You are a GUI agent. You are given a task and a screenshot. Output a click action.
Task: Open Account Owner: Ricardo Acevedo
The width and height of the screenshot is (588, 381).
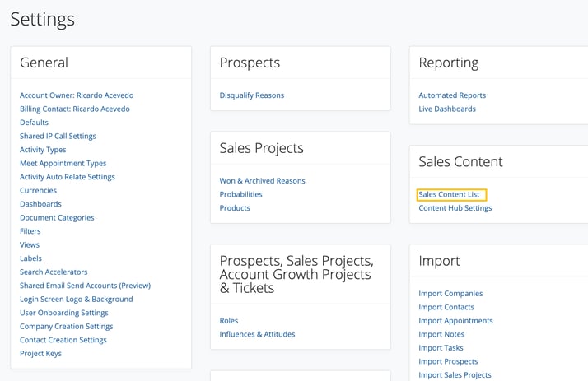[77, 95]
